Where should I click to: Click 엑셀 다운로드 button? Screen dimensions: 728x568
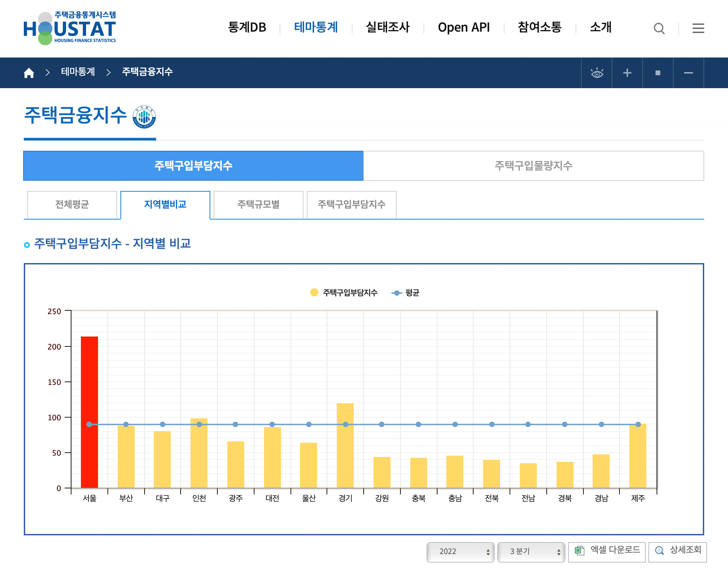[607, 552]
